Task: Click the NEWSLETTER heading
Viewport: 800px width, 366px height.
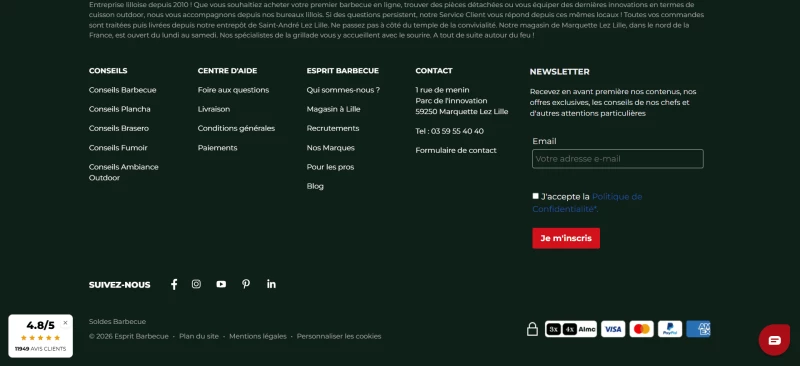Action: click(559, 72)
